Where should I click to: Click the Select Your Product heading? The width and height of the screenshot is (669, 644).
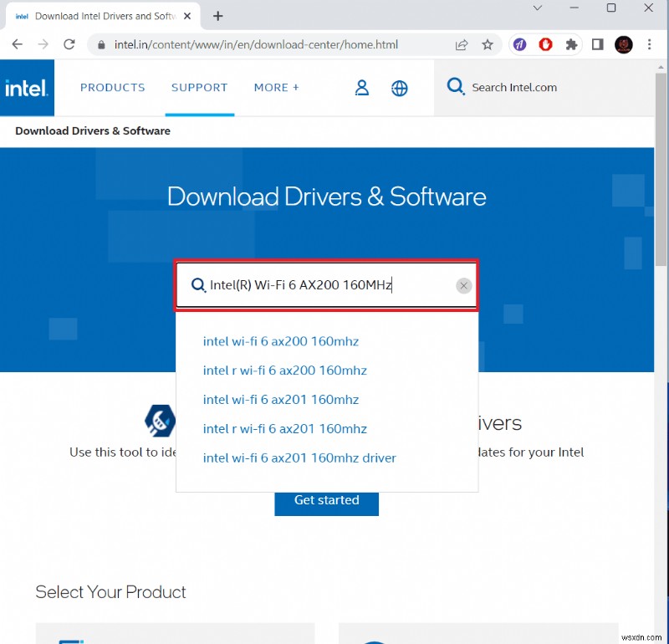click(x=110, y=592)
